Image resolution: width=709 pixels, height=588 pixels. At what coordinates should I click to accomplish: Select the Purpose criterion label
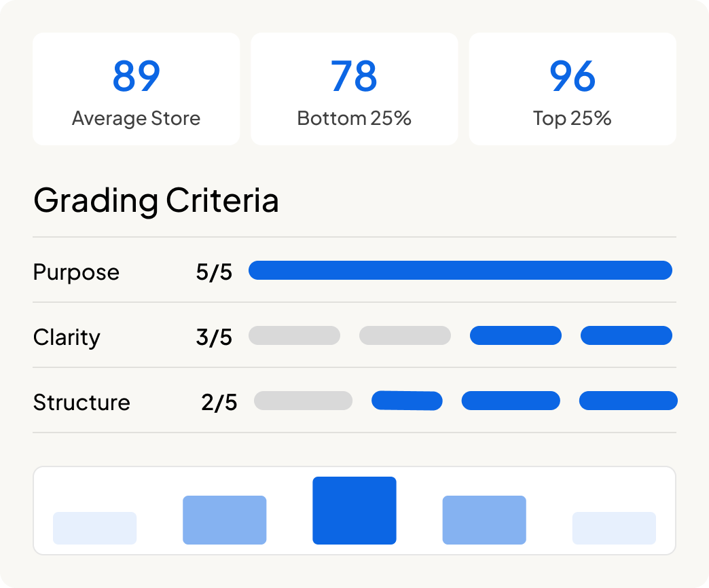tap(76, 272)
